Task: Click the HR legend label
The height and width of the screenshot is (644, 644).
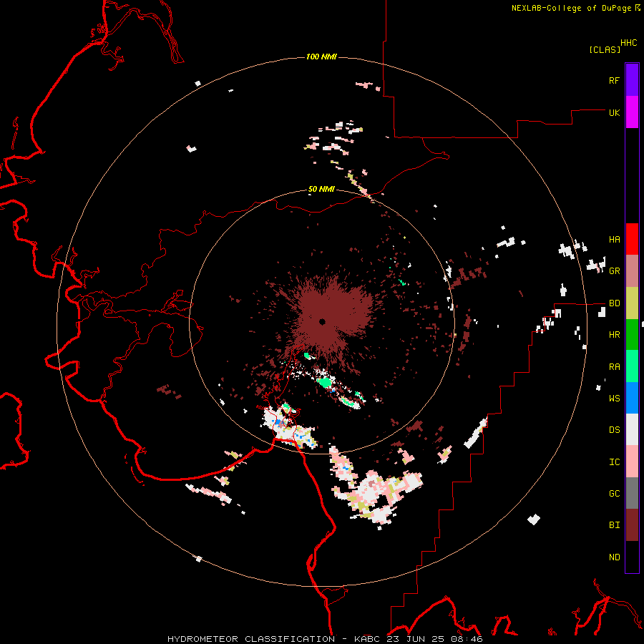Action: click(x=614, y=335)
